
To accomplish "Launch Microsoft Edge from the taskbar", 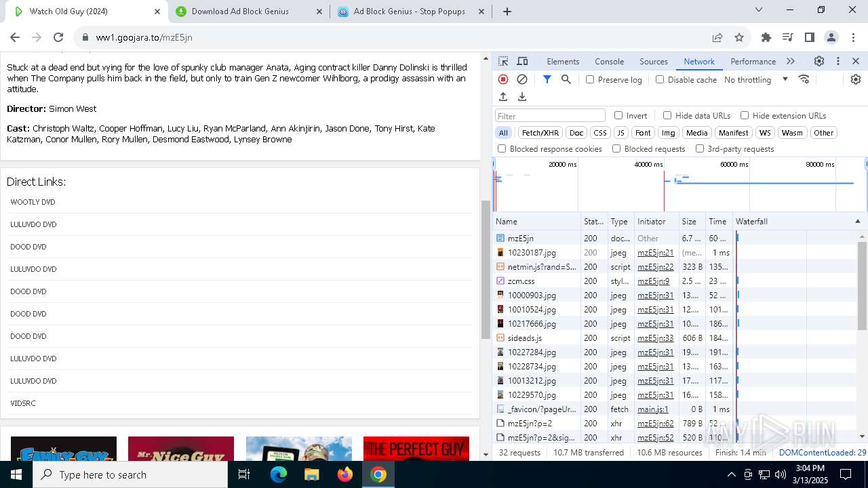I will [279, 474].
